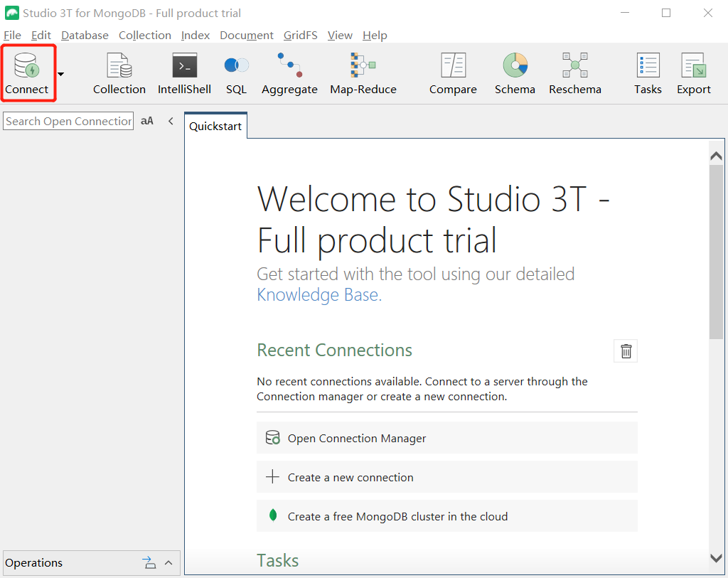Follow the Knowledge Base link
The width and height of the screenshot is (728, 578).
pyautogui.click(x=319, y=295)
